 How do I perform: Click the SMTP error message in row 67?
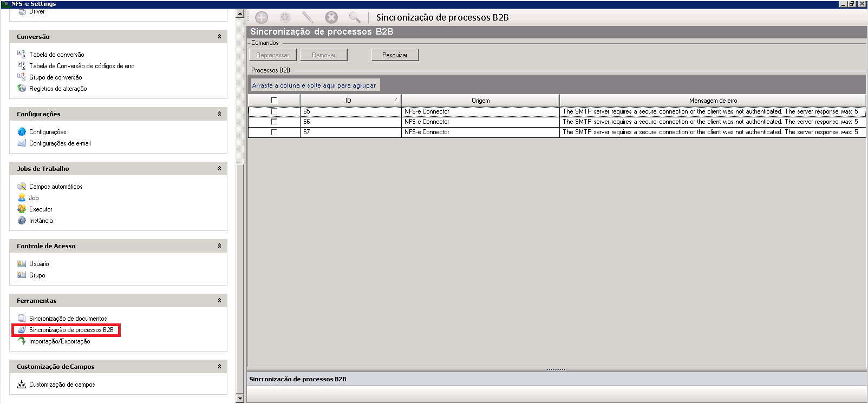(x=710, y=132)
